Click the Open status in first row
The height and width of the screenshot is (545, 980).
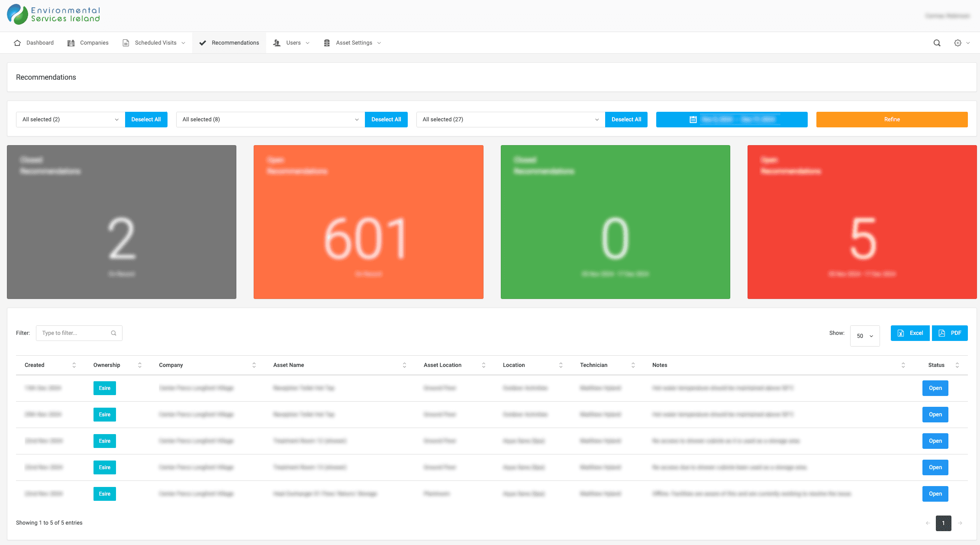pos(935,388)
